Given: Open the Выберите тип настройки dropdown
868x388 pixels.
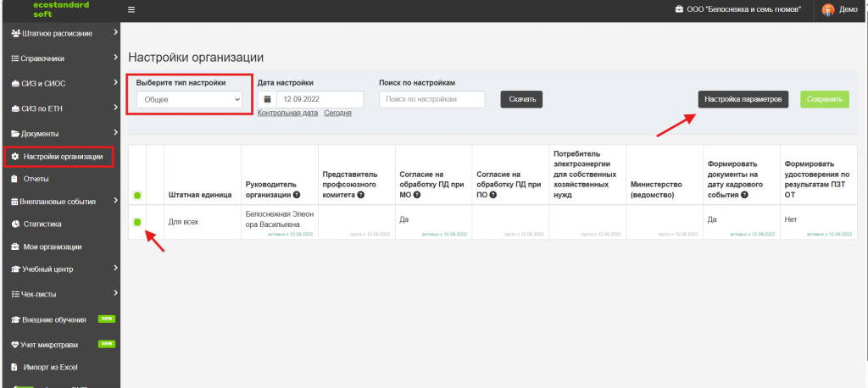Looking at the screenshot, I should click(x=189, y=100).
